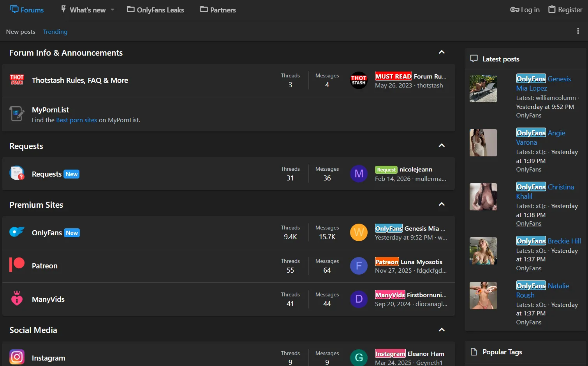This screenshot has height=366, width=588.
Task: Click the Thotstash Rules forum logo icon
Action: (17, 80)
